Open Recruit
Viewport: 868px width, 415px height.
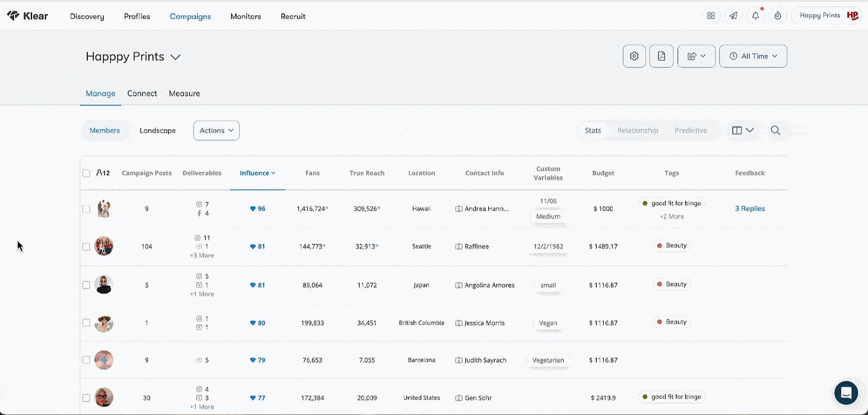click(293, 16)
